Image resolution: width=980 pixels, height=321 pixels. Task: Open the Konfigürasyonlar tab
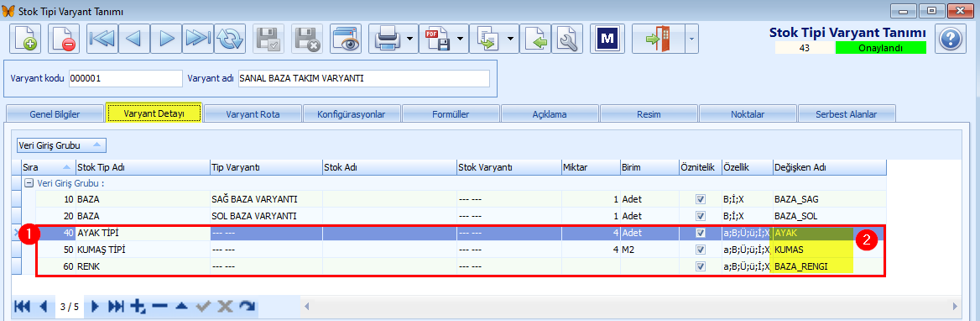352,114
